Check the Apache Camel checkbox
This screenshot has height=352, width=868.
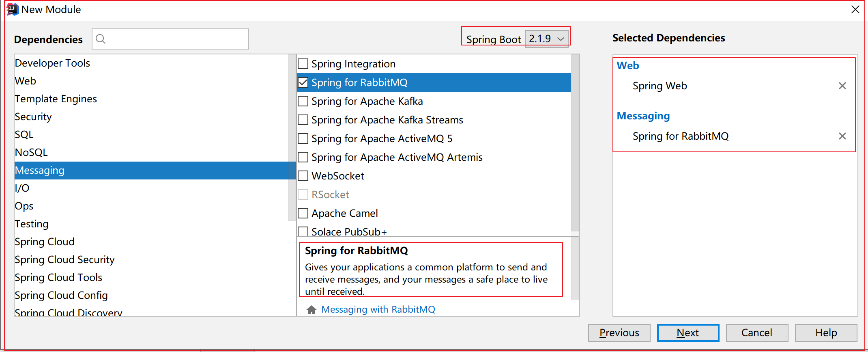tap(303, 213)
